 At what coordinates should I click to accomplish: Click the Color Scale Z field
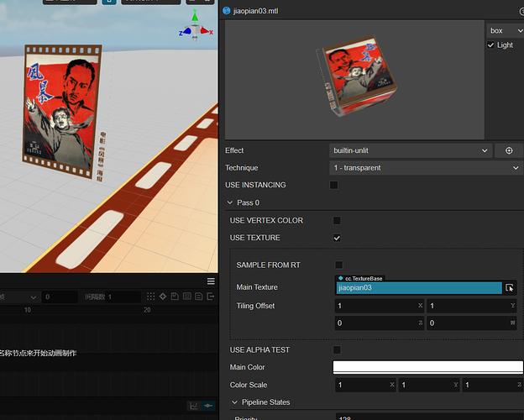point(493,385)
